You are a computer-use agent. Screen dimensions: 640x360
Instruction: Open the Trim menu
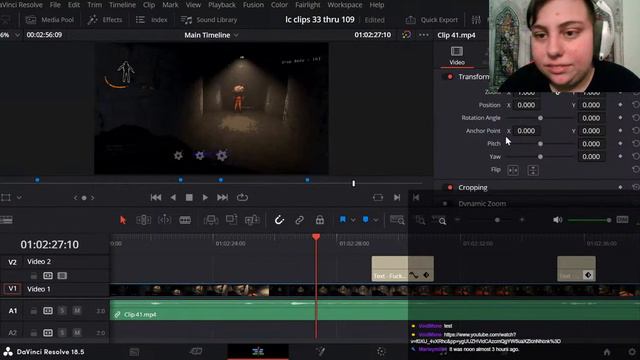coord(95,5)
